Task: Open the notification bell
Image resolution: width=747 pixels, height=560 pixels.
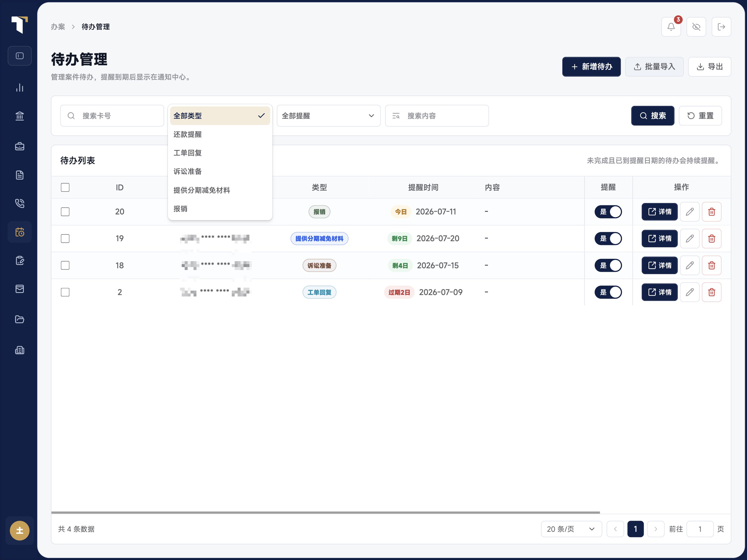Action: point(671,27)
